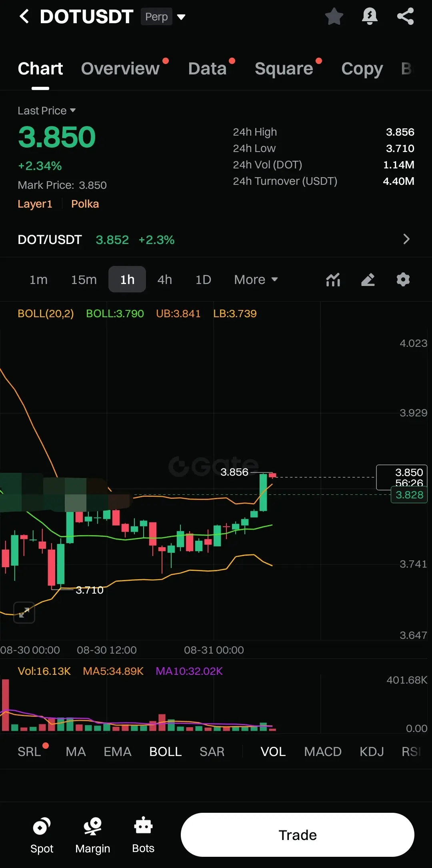Tap the 3.828 price level tag
The height and width of the screenshot is (868, 432).
409,495
